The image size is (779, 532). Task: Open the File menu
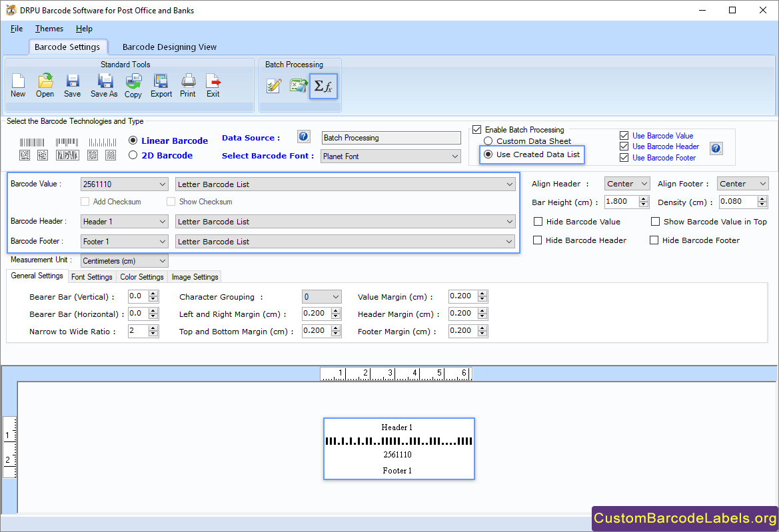point(17,29)
